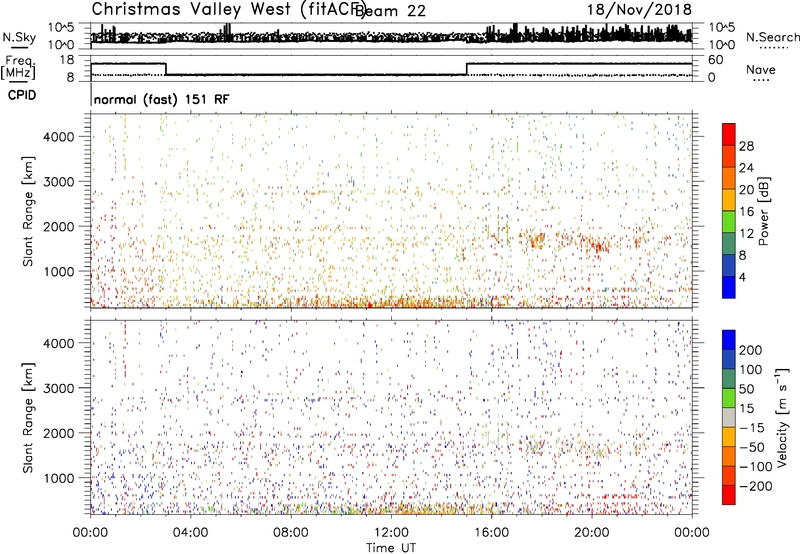
Task: Click the power echo cluster near 18:00
Action: point(535,239)
